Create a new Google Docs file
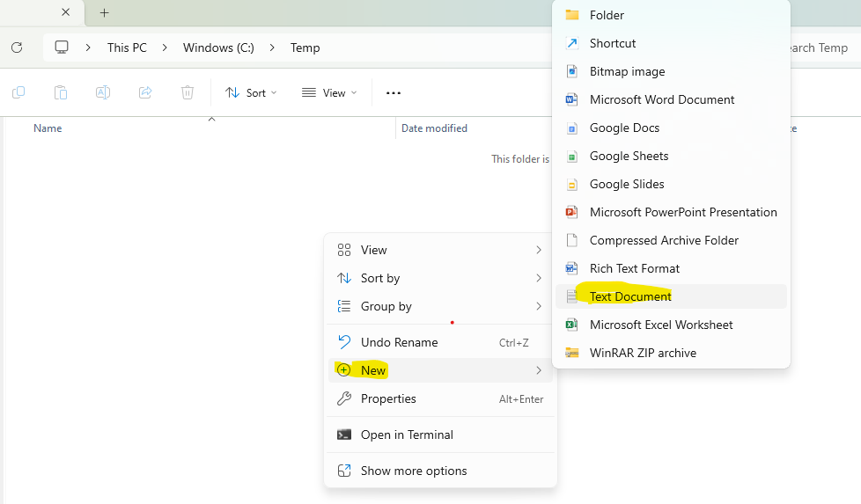861x504 pixels. [671, 128]
